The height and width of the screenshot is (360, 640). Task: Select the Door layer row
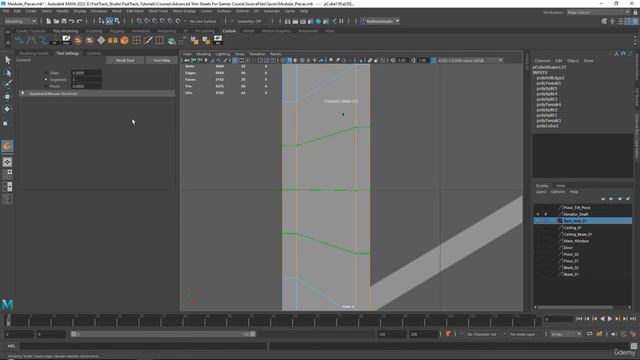pyautogui.click(x=583, y=247)
